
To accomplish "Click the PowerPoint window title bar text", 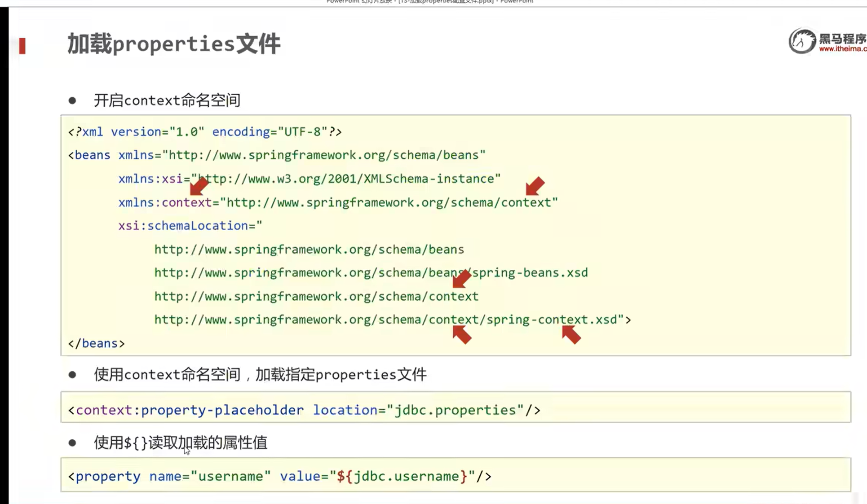I will (430, 2).
